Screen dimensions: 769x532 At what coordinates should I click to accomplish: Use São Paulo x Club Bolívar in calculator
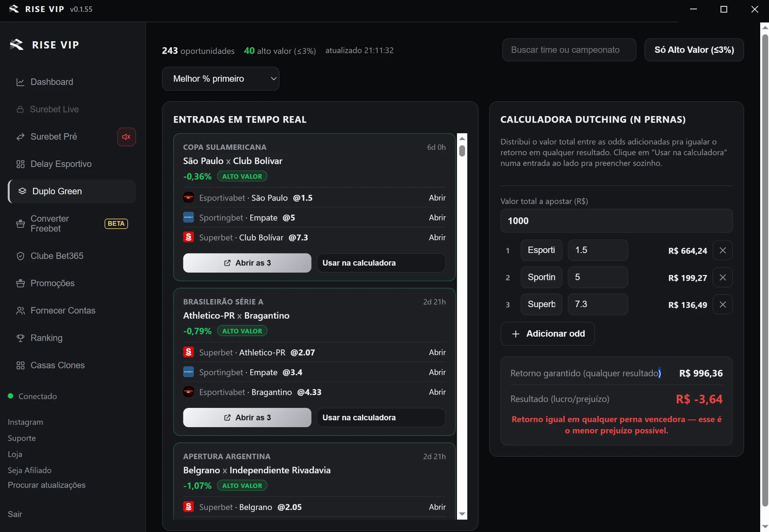tap(381, 263)
